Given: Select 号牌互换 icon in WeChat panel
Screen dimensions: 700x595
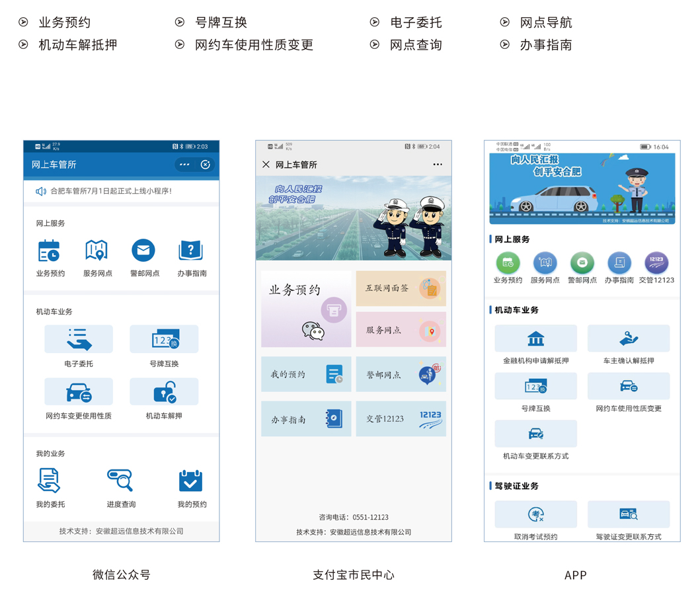Looking at the screenshot, I should (x=164, y=340).
